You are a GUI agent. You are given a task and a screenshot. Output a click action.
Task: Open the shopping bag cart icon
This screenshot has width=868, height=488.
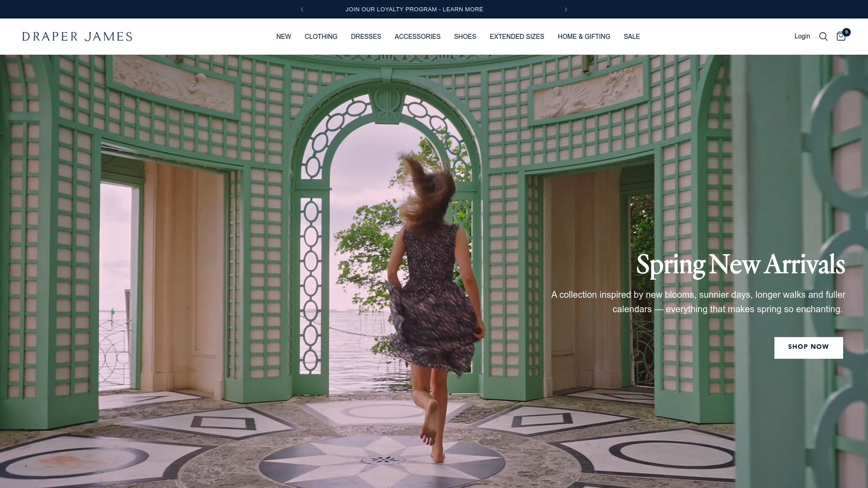pos(840,37)
